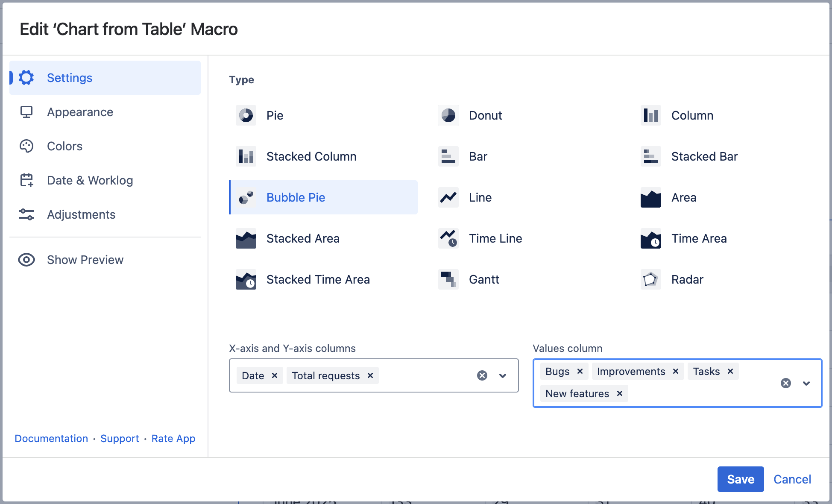Select the Stacked Bar chart icon

click(x=650, y=156)
